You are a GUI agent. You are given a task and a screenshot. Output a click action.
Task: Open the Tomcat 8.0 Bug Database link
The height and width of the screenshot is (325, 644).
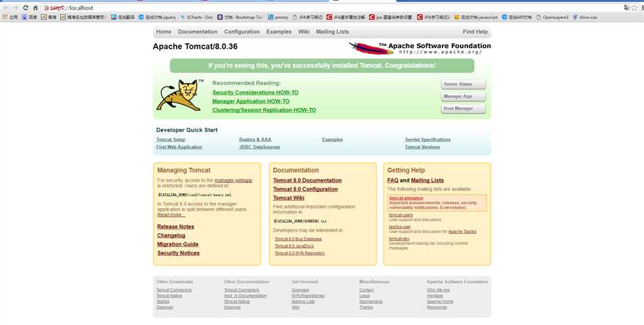[x=298, y=239]
